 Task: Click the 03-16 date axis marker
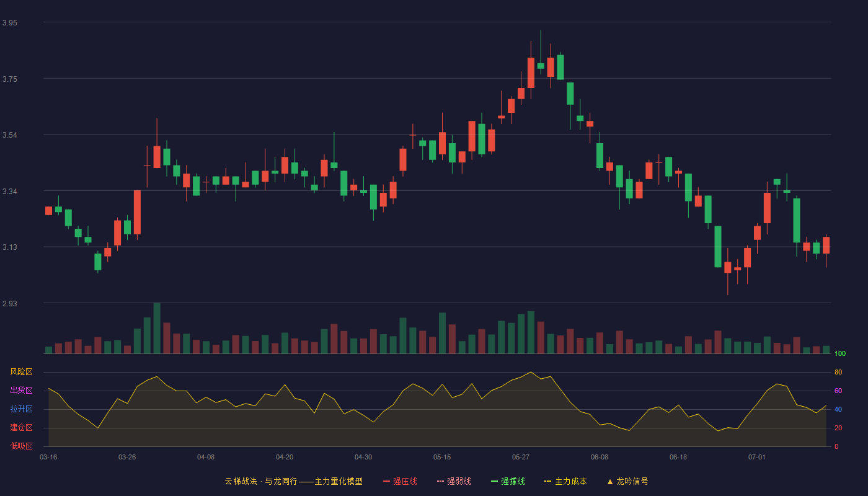48,457
